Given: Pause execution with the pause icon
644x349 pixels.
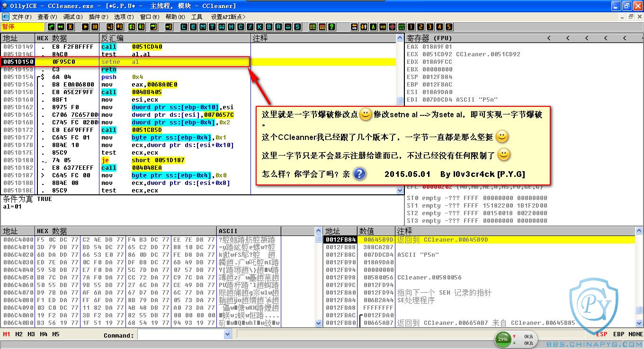Looking at the screenshot, I should click(95, 27).
